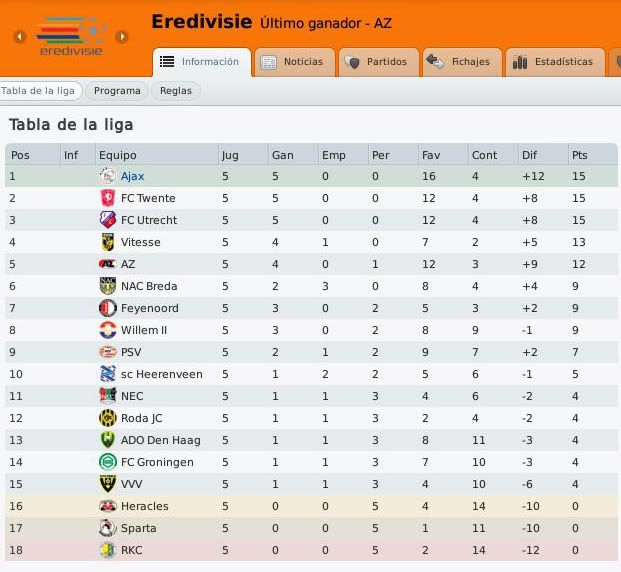
Task: Open the Fichajes tab
Action: 460,62
